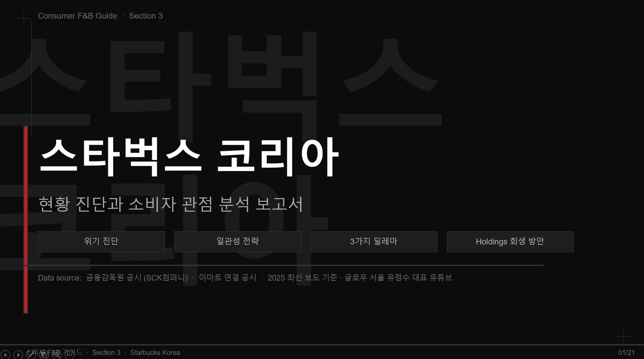The width and height of the screenshot is (644, 359).
Task: Click 2025 최신 보도 기준 text
Action: point(302,278)
